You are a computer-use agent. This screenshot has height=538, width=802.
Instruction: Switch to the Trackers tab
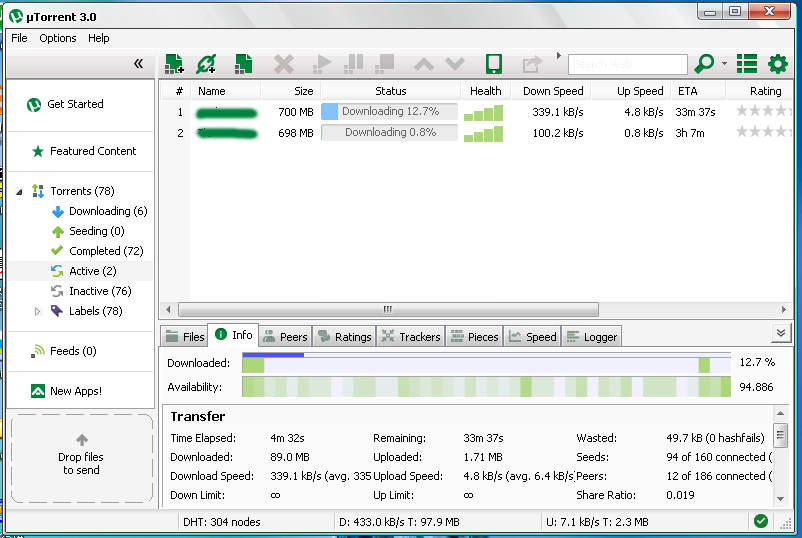[x=411, y=337]
